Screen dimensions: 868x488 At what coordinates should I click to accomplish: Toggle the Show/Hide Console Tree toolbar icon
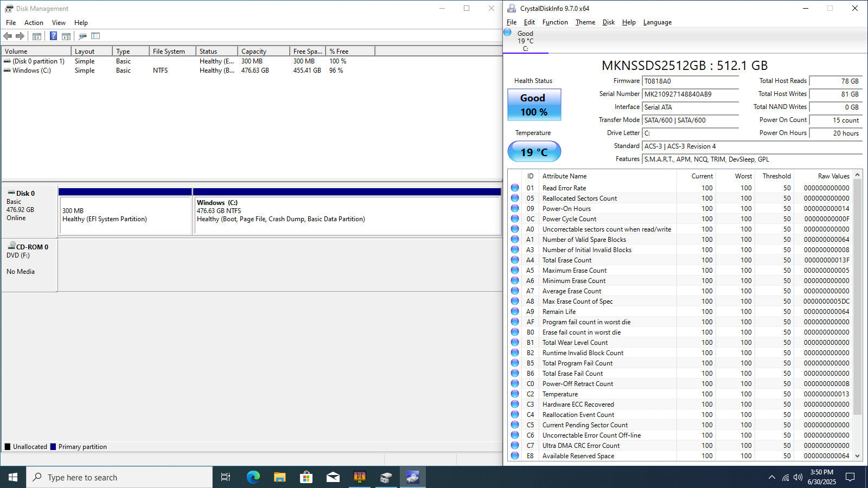[x=37, y=36]
